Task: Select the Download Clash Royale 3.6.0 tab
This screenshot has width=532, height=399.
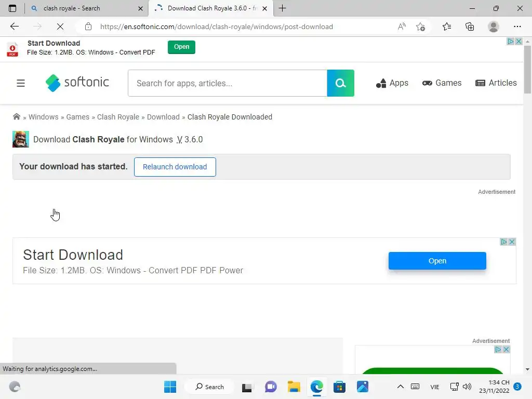Action: click(x=211, y=8)
